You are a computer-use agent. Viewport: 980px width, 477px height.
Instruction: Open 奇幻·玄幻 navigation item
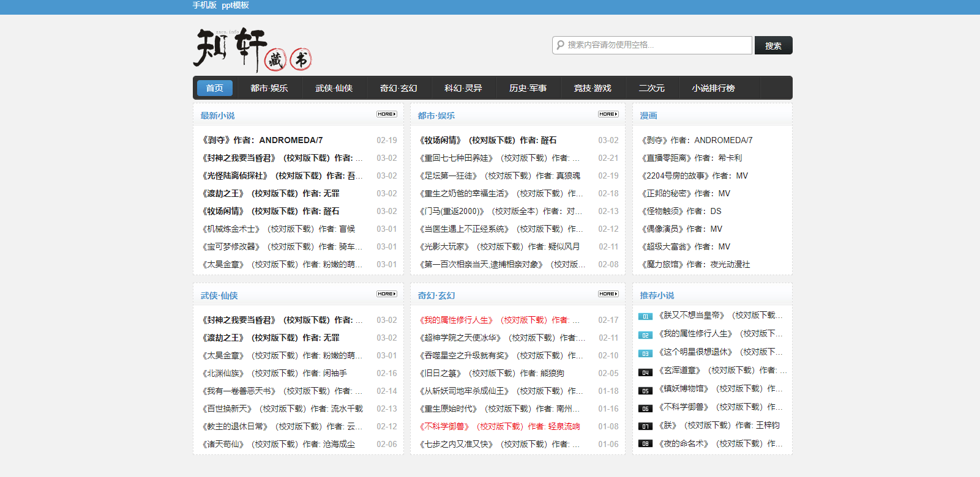[x=398, y=88]
